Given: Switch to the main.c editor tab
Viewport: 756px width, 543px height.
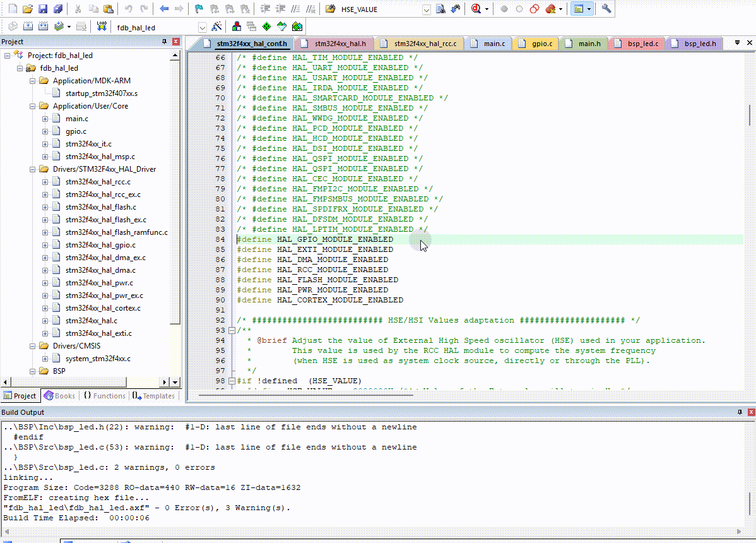Looking at the screenshot, I should click(488, 44).
